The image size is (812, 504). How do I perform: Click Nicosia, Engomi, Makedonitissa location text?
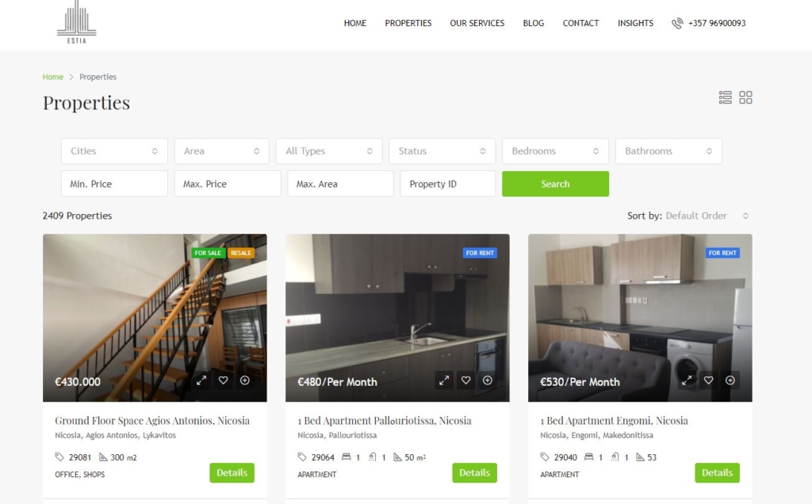coord(596,435)
